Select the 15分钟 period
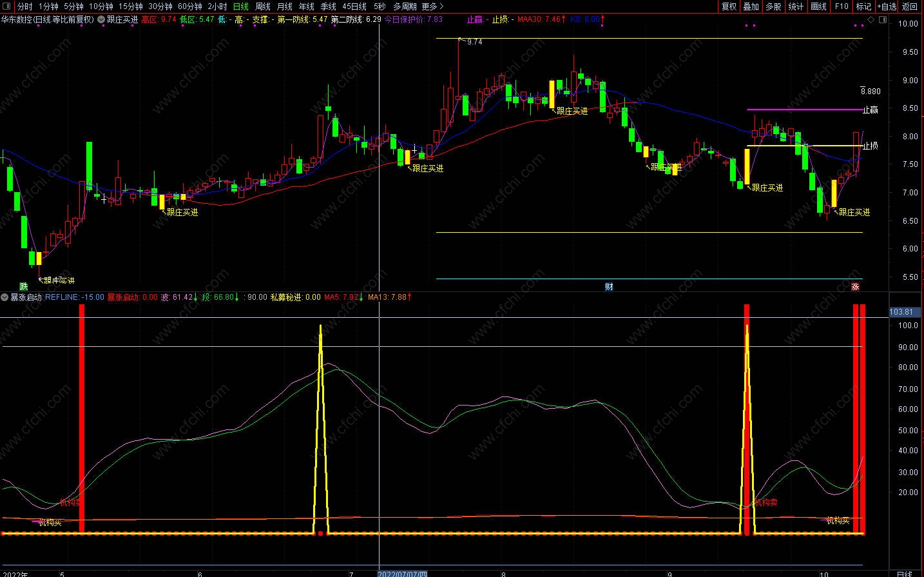This screenshot has width=924, height=577. click(x=131, y=6)
